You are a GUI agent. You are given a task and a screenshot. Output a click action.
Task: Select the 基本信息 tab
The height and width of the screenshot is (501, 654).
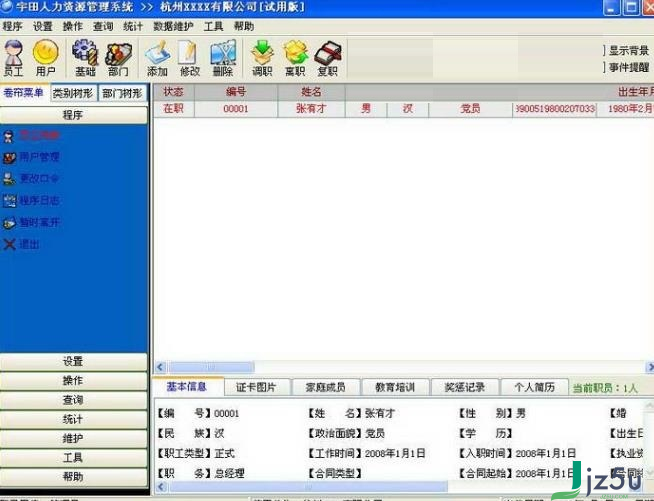(186, 387)
